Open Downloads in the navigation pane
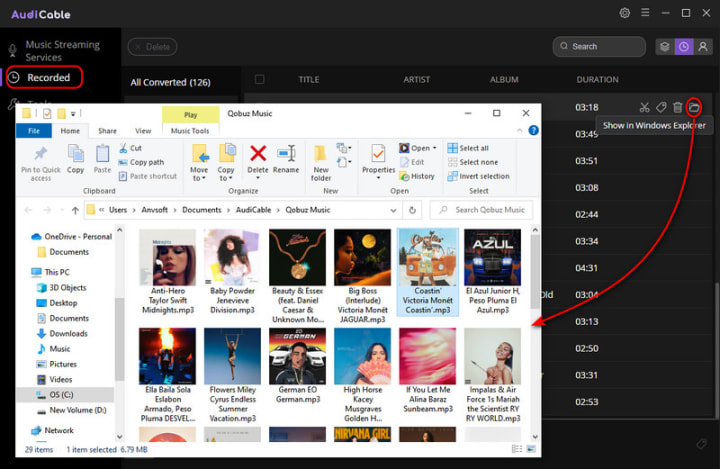The image size is (720, 469). coord(62,333)
